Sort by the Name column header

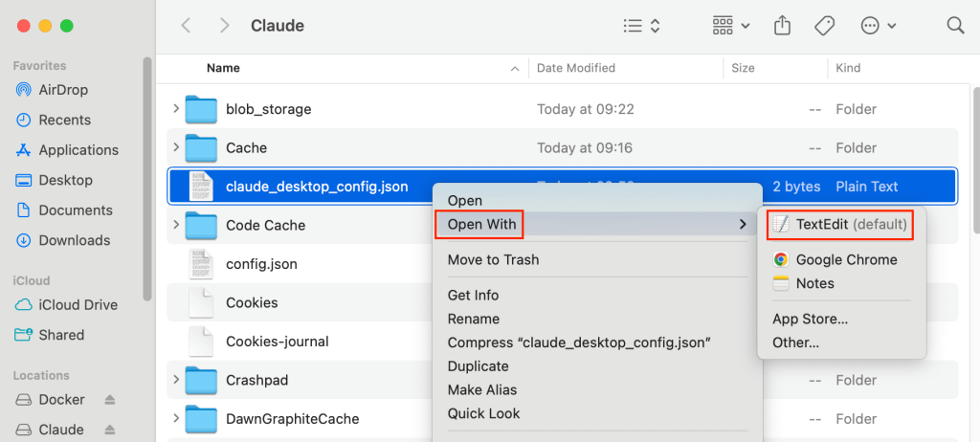point(223,68)
